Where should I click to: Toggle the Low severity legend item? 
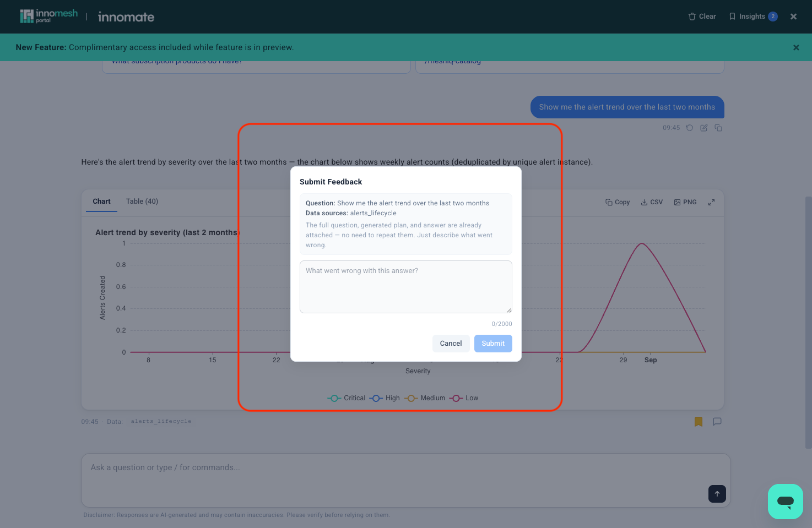tap(464, 398)
